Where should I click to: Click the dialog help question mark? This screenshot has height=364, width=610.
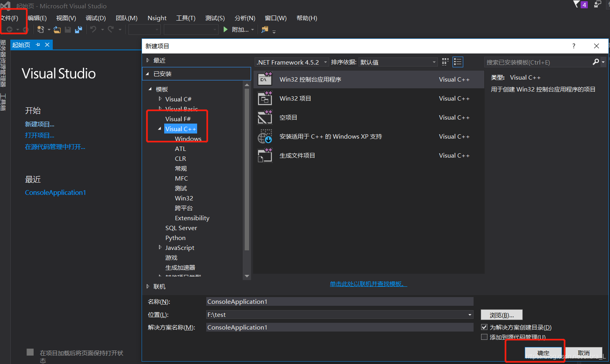point(574,46)
